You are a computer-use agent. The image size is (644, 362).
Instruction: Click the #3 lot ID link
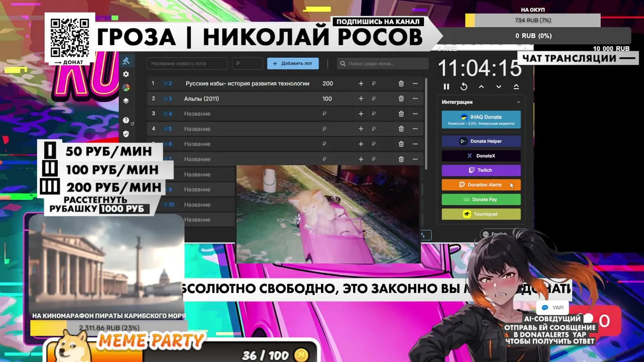[168, 99]
